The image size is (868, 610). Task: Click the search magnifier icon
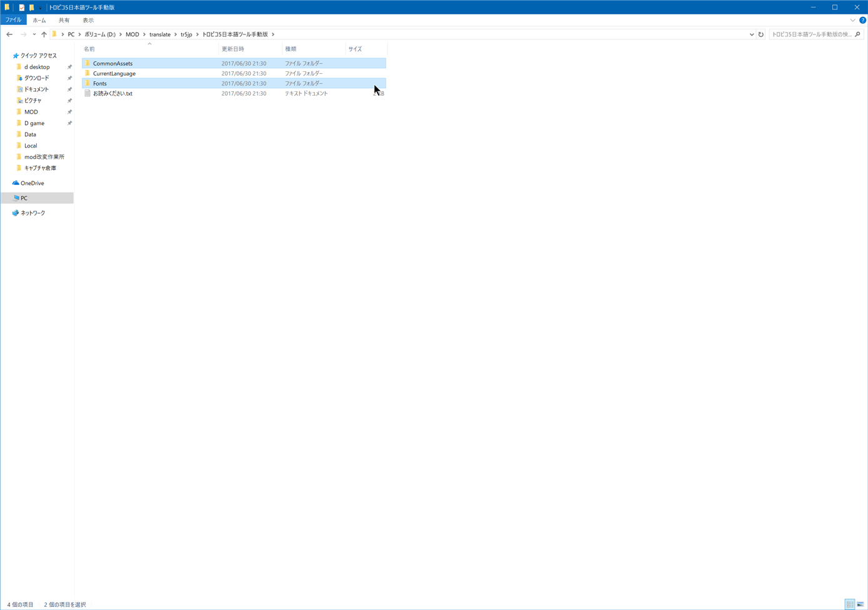coord(858,34)
